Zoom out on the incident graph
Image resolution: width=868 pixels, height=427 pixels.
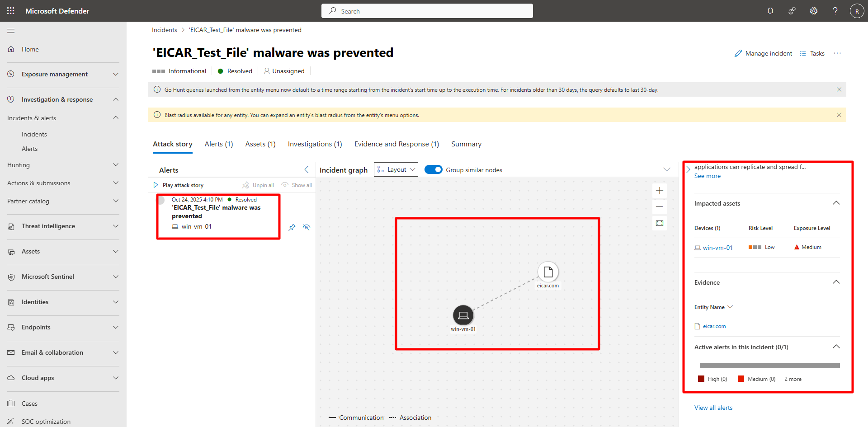pyautogui.click(x=660, y=207)
